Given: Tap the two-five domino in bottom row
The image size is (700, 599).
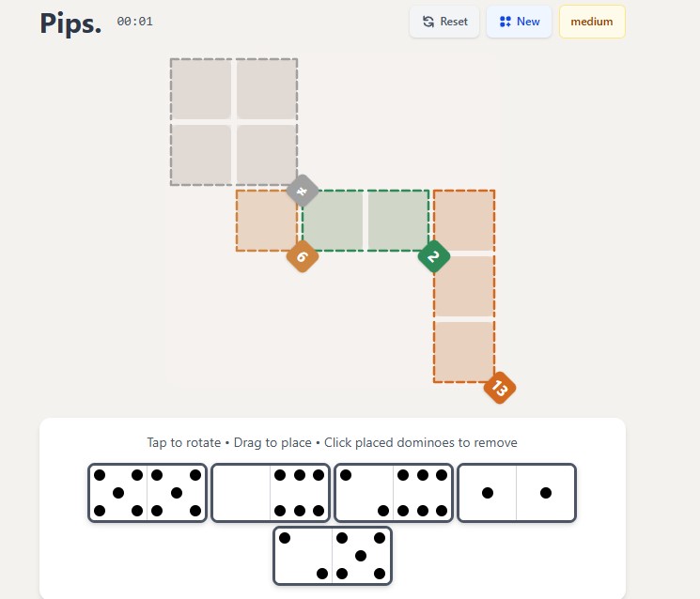Looking at the screenshot, I should pyautogui.click(x=333, y=555).
